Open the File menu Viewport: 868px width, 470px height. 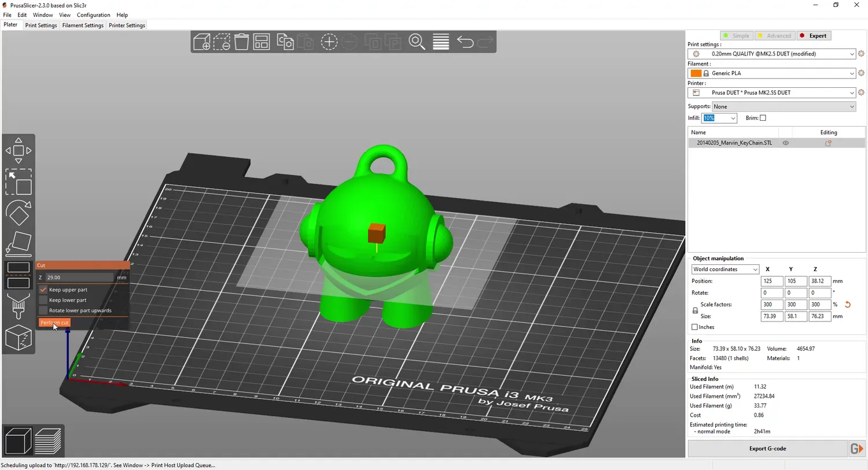(7, 15)
